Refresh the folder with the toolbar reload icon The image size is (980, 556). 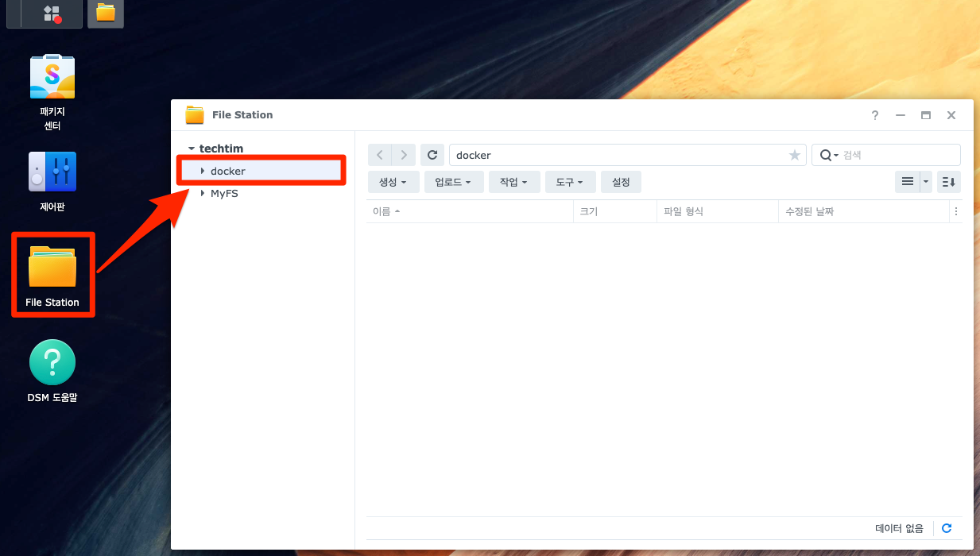(x=432, y=155)
